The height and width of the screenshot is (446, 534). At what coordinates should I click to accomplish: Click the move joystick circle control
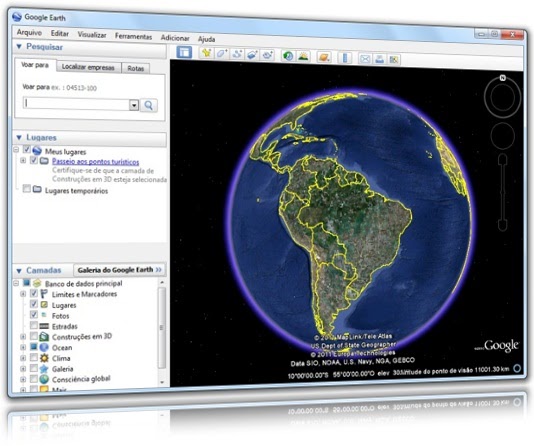click(502, 135)
